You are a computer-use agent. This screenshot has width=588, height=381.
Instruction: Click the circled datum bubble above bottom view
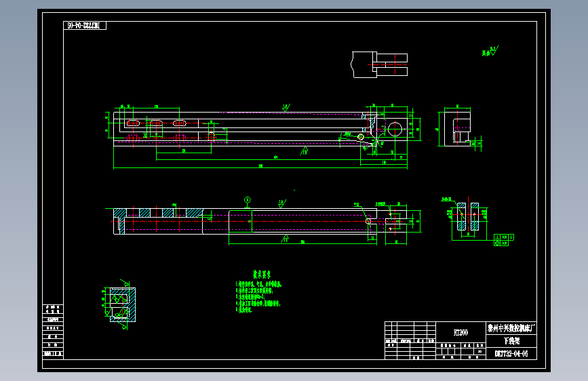click(x=247, y=200)
